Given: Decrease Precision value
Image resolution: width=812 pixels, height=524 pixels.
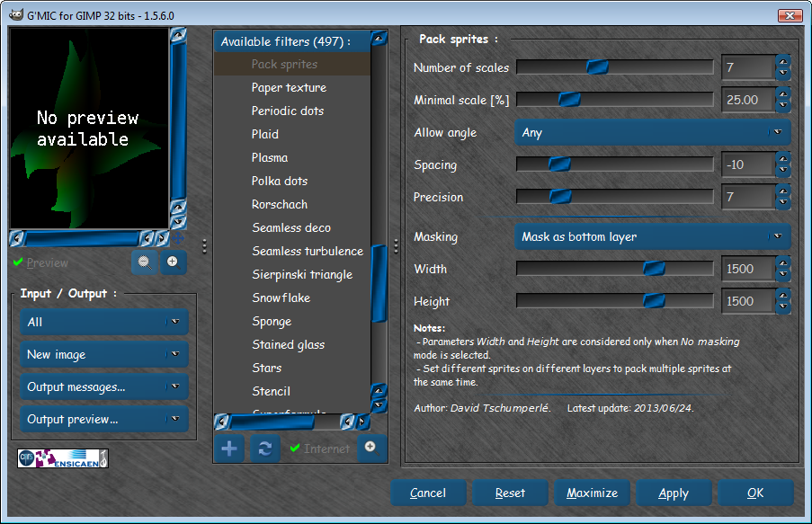Looking at the screenshot, I should pos(783,202).
